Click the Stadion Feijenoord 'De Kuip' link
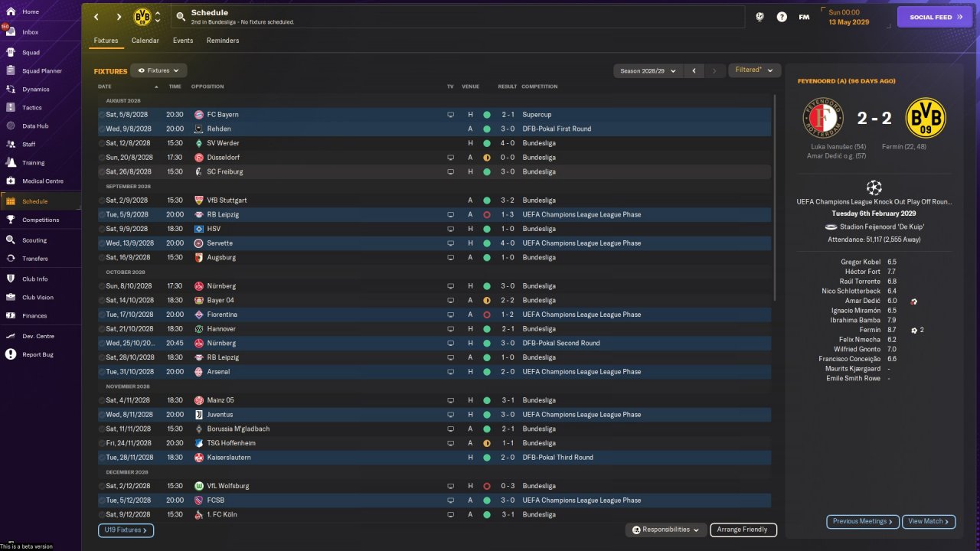The height and width of the screenshot is (551, 980). pos(884,227)
